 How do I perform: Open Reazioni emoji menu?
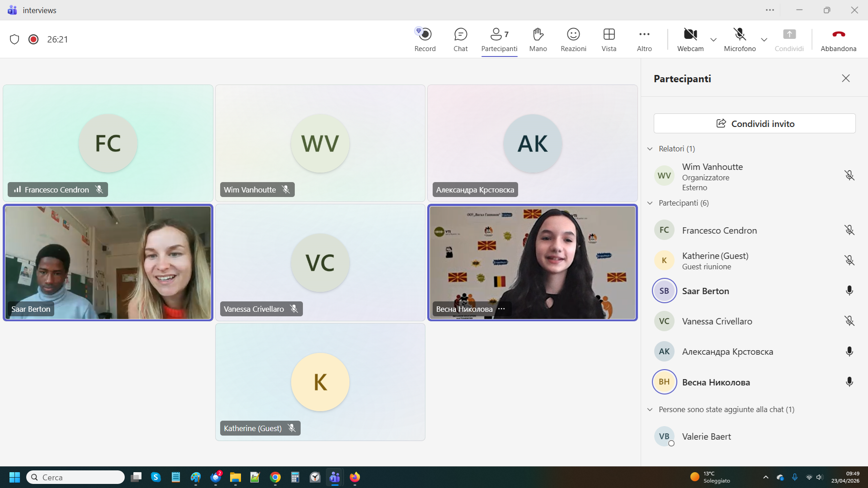click(573, 40)
